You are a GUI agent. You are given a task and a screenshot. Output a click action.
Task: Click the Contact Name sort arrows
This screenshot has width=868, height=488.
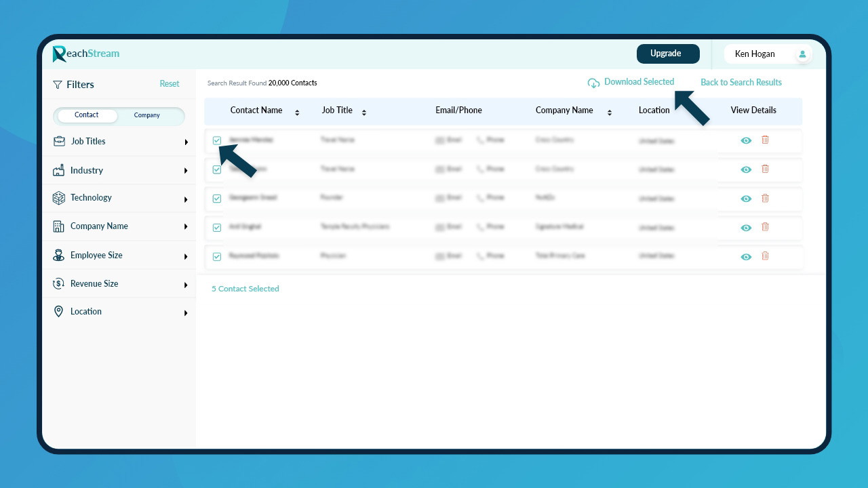(x=297, y=113)
